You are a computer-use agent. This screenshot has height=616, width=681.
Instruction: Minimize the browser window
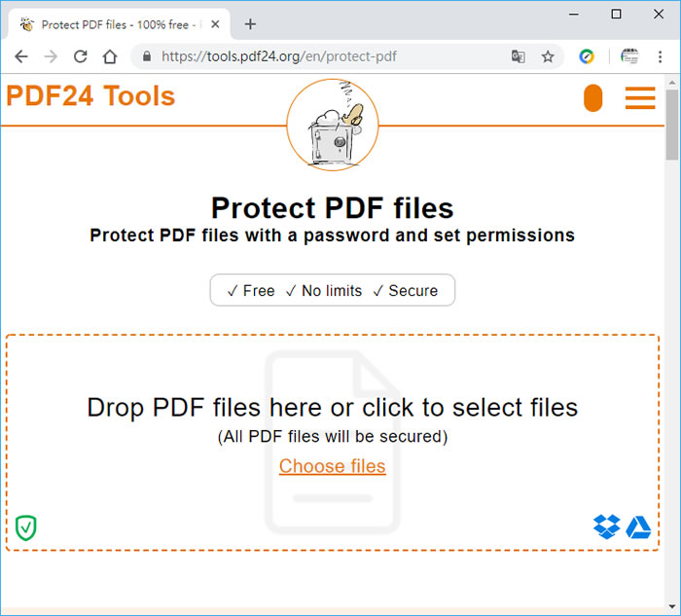point(574,15)
